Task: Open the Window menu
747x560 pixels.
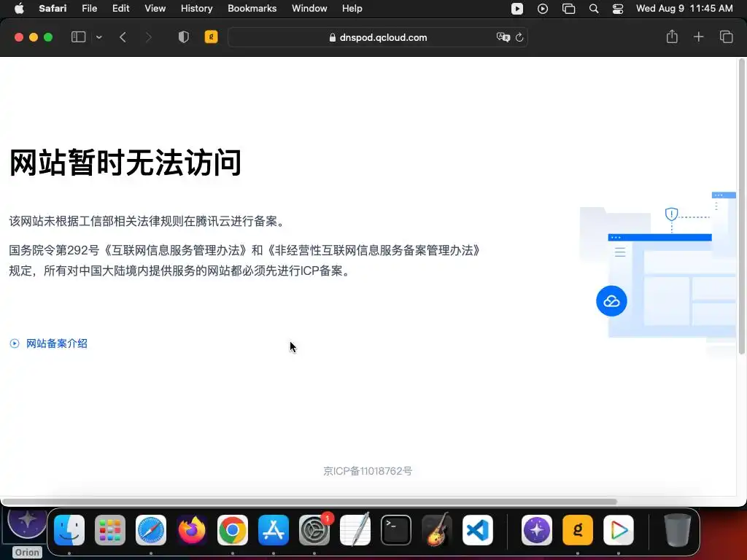Action: [309, 8]
